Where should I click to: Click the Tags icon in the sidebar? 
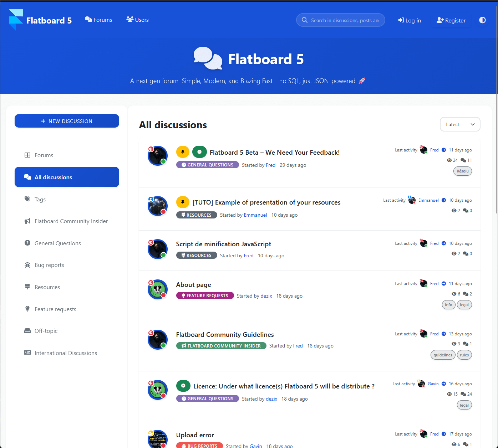click(x=27, y=199)
